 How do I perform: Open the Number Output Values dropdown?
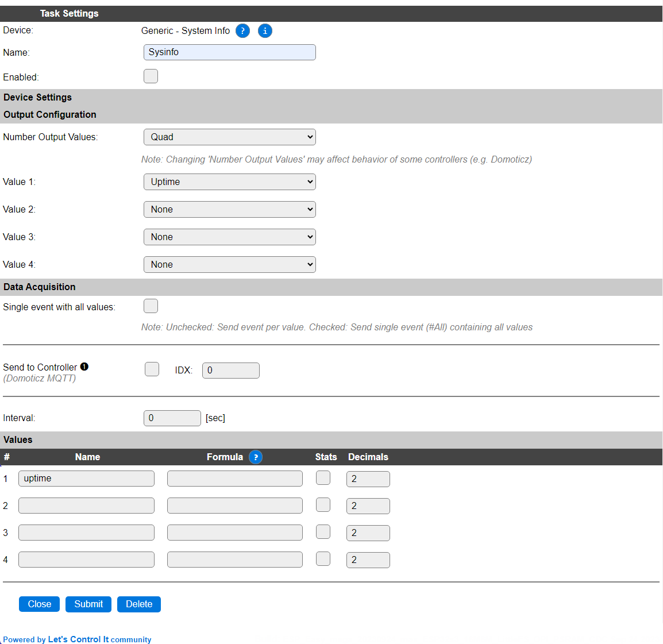click(x=230, y=137)
